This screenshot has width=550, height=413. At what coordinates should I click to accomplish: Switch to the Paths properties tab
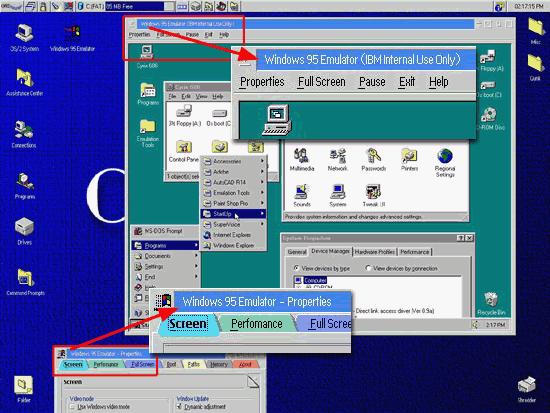(193, 365)
